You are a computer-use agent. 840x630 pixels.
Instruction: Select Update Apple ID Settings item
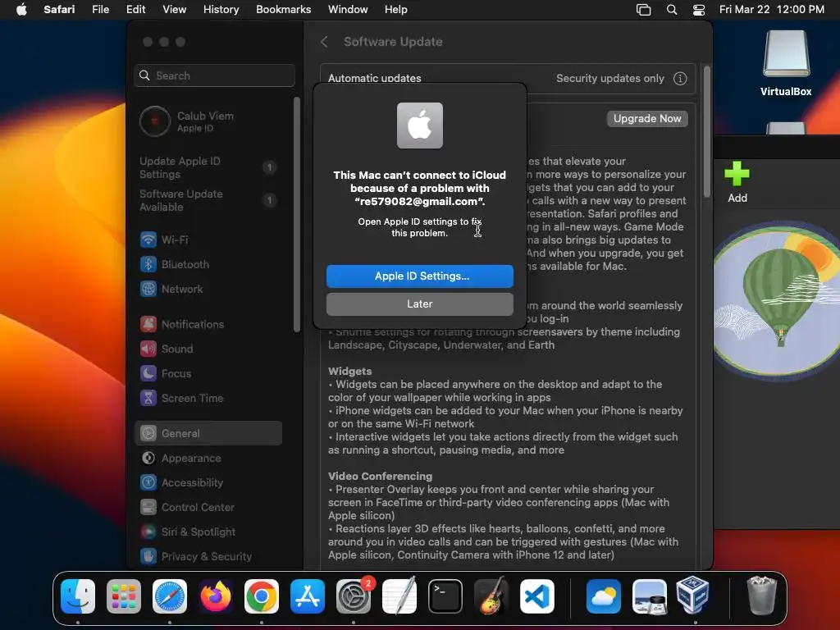coord(208,167)
